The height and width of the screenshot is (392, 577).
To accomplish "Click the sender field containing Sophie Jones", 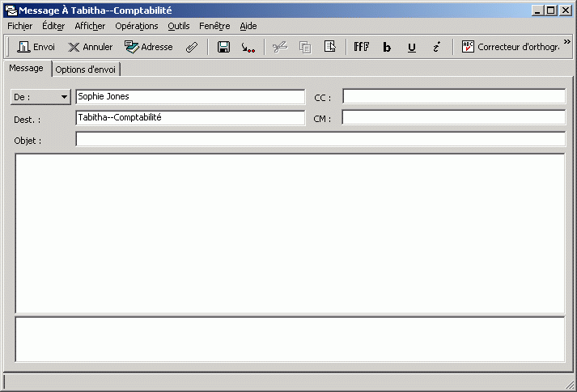I will point(190,97).
